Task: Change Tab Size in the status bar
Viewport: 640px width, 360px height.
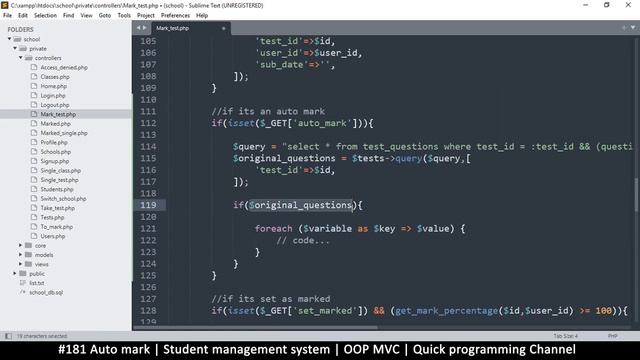Action: [x=566, y=336]
